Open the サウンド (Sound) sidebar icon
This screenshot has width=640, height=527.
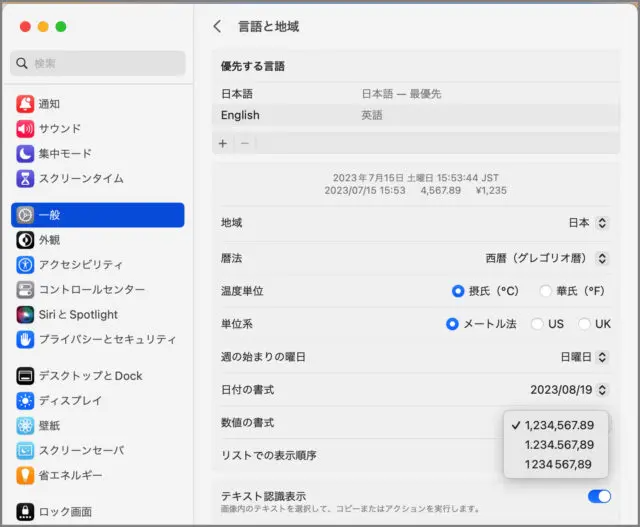pos(25,129)
